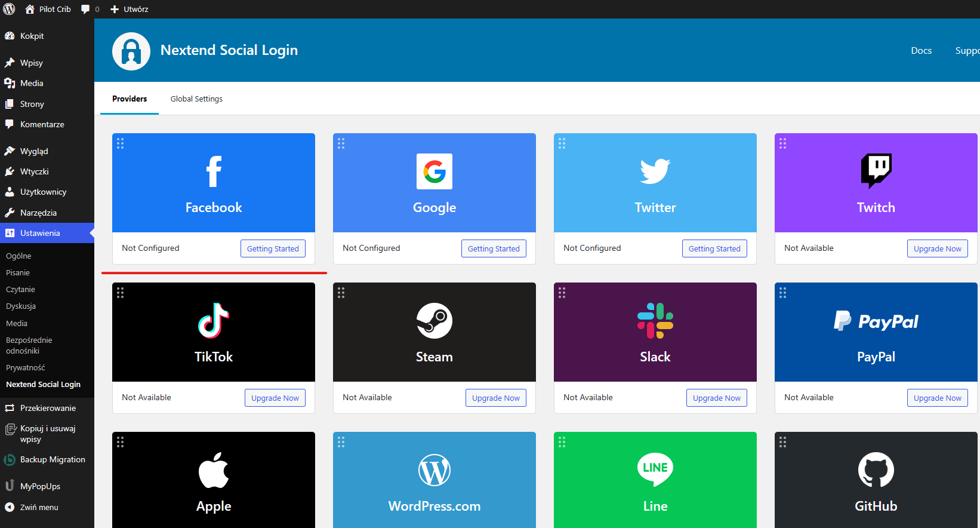Click the Twitter bird logo
This screenshot has height=528, width=980.
click(x=655, y=171)
